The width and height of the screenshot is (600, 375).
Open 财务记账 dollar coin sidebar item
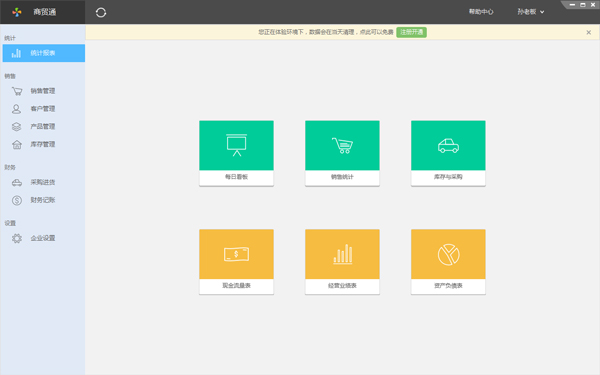tap(44, 200)
